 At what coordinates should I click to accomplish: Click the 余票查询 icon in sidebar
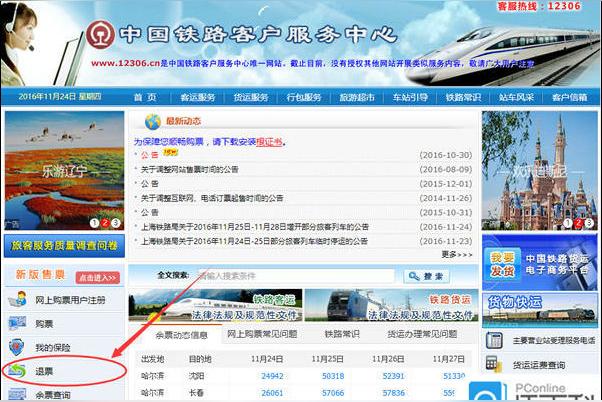[x=17, y=394]
